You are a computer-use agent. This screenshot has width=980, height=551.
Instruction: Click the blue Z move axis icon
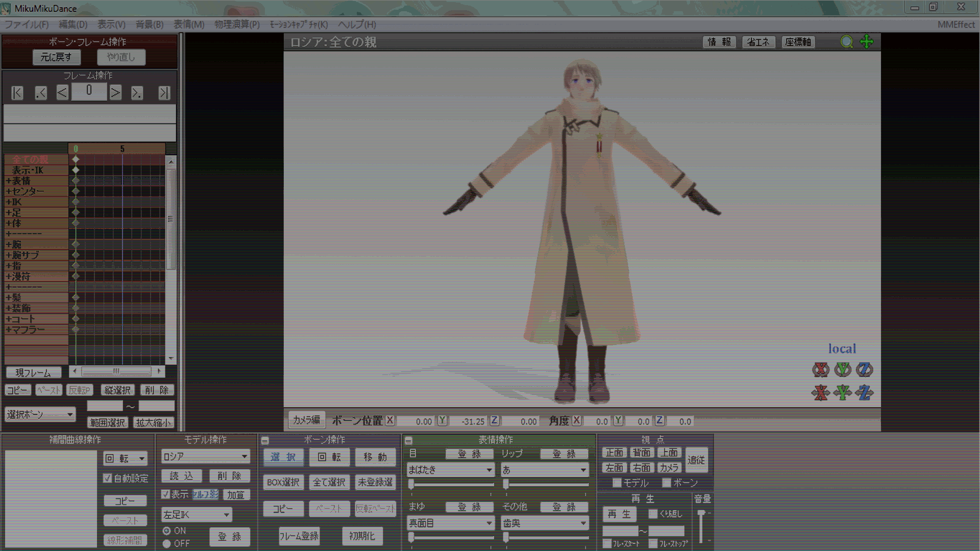click(x=865, y=392)
